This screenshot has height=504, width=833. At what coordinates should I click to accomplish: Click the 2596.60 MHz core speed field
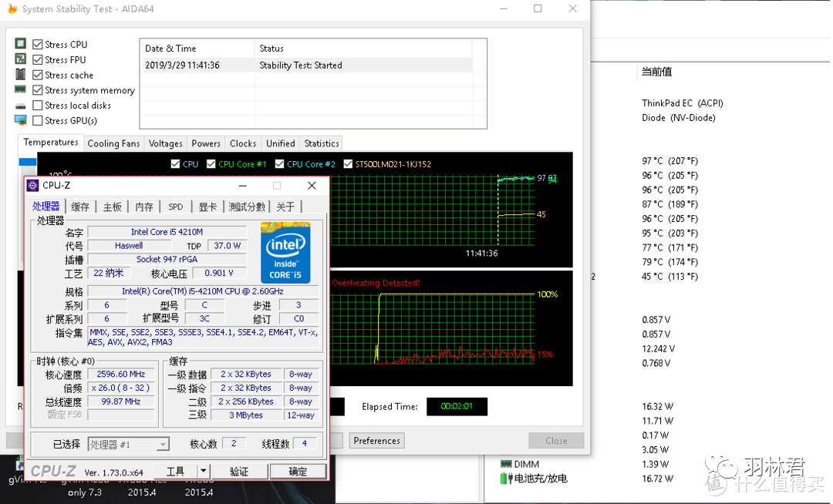click(x=120, y=374)
